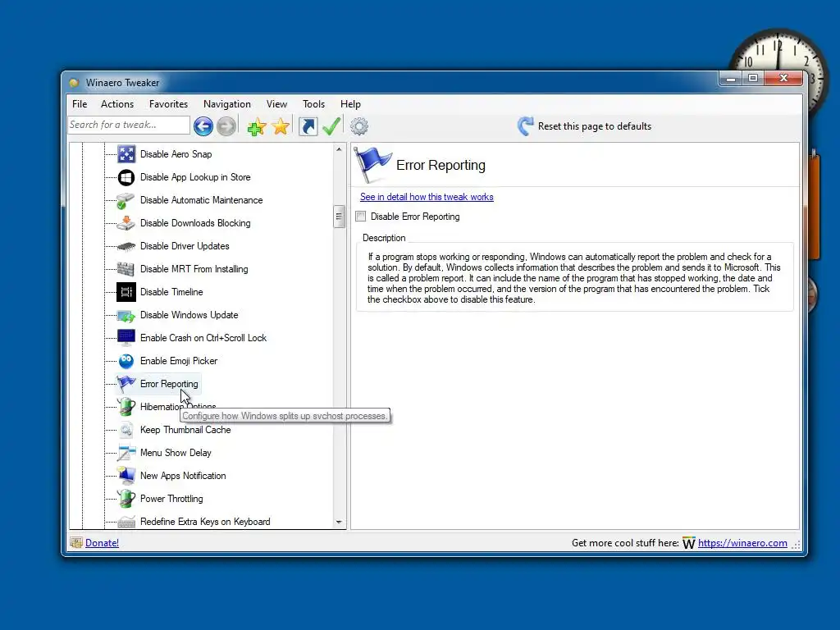Click the Keep Thumbnail Cache icon
Image resolution: width=840 pixels, height=630 pixels.
click(x=126, y=430)
